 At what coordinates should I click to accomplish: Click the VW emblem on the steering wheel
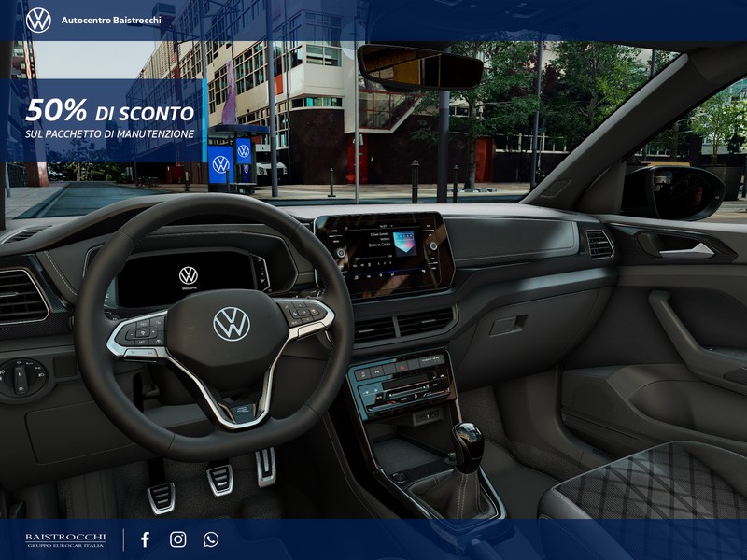tap(232, 324)
